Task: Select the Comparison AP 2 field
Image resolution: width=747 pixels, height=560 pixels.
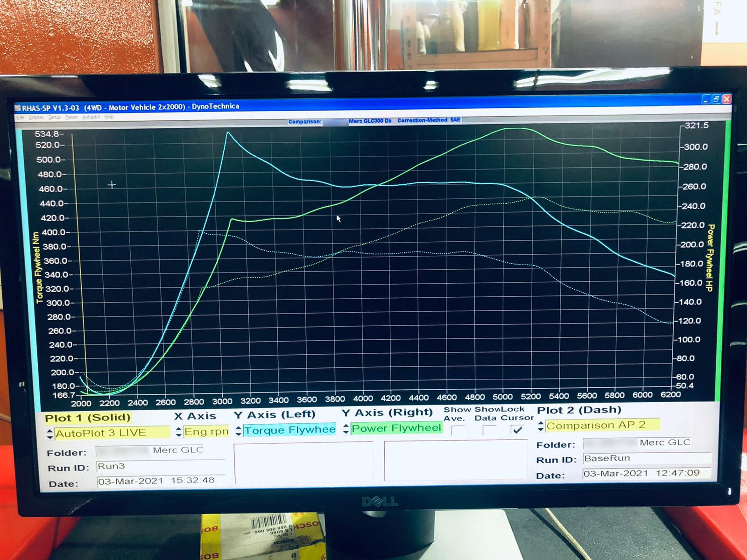Action: point(602,425)
